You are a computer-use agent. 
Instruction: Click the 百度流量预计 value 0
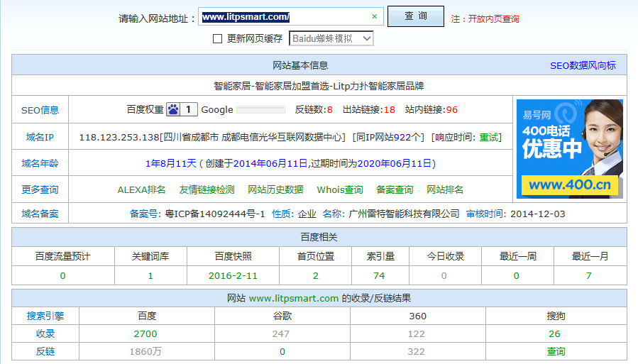pyautogui.click(x=62, y=276)
